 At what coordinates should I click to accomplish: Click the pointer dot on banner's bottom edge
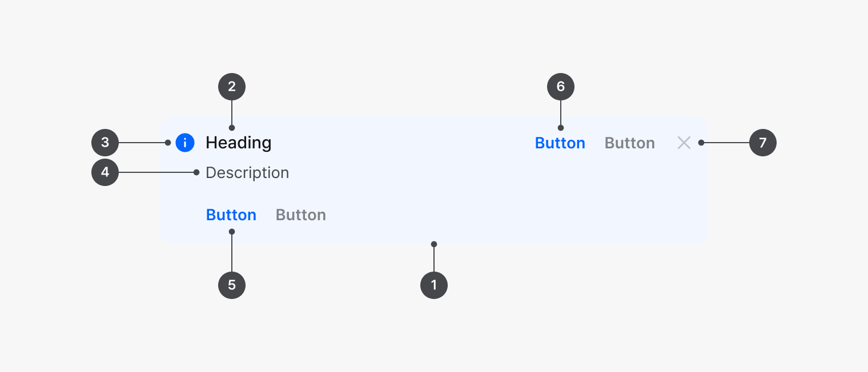click(434, 244)
